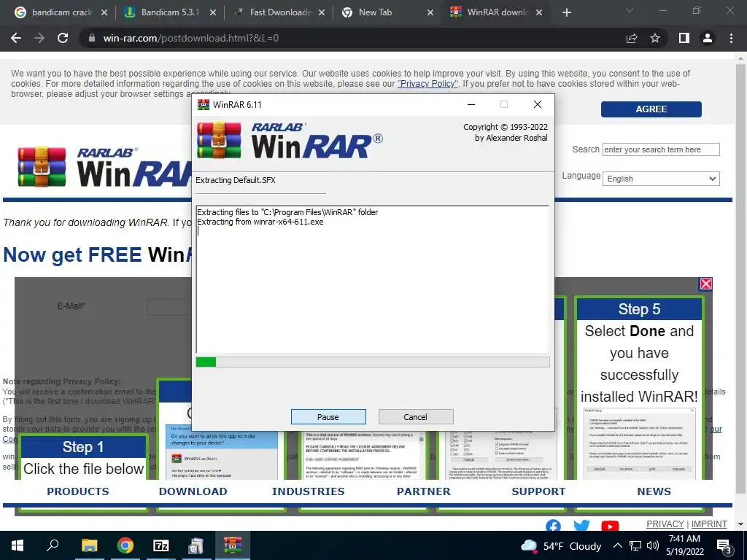
Task: Switch to the Bandicam 5.3.1 tab
Action: [x=171, y=12]
